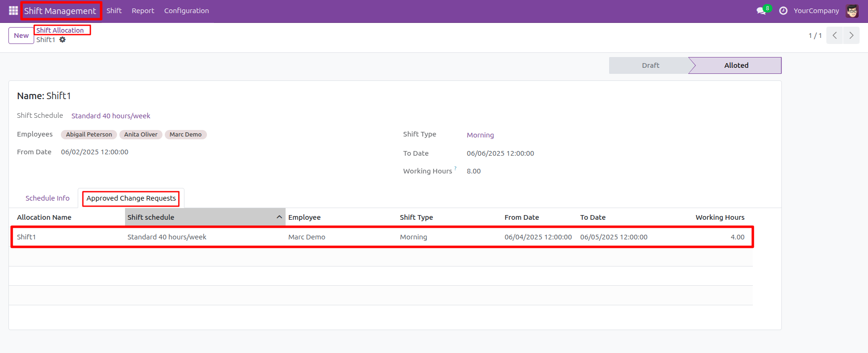Toggle sort on Shift schedule column
Image resolution: width=868 pixels, height=353 pixels.
[x=205, y=217]
